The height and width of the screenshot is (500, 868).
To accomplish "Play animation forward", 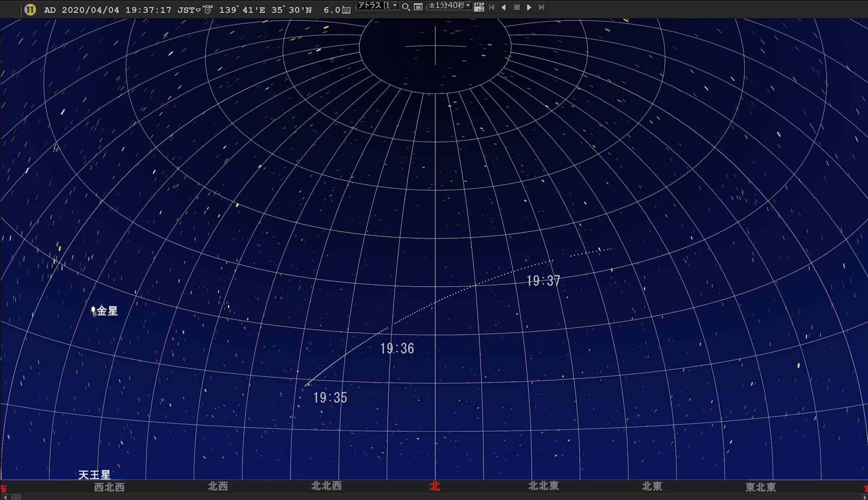I will point(529,7).
